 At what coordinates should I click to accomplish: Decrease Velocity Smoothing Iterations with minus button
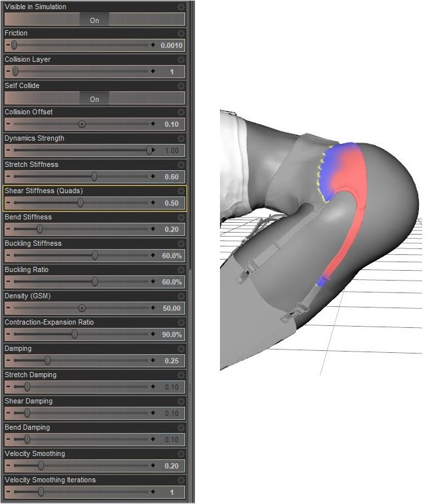pyautogui.click(x=8, y=492)
